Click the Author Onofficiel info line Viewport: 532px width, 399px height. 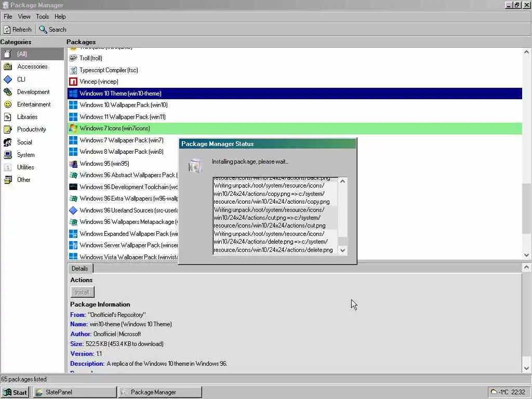pyautogui.click(x=105, y=334)
